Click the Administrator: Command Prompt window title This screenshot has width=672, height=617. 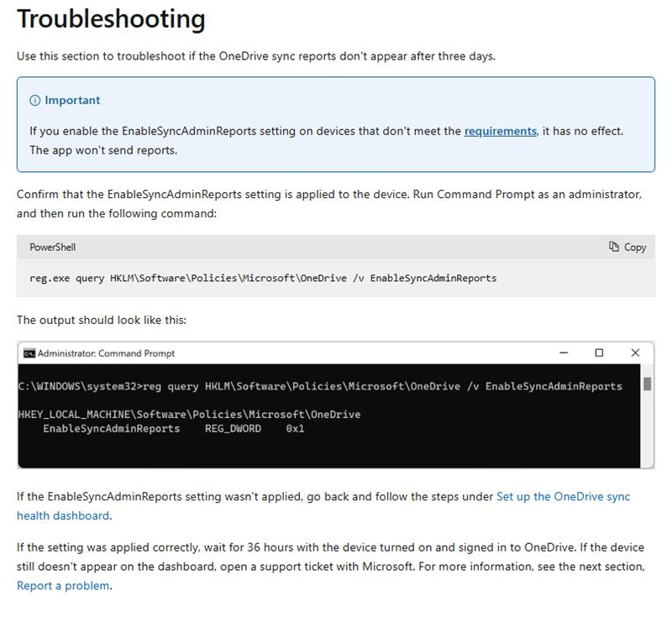point(107,353)
